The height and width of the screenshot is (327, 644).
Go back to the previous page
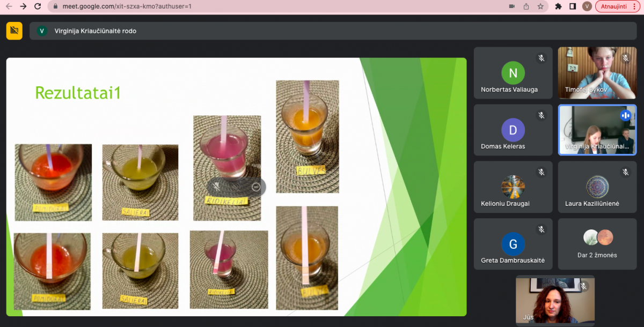click(9, 6)
